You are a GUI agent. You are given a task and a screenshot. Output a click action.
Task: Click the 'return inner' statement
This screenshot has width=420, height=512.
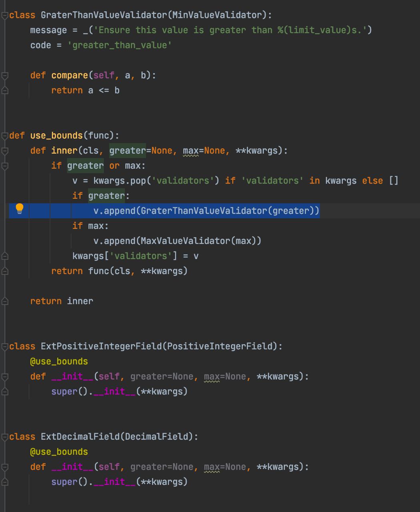point(62,301)
